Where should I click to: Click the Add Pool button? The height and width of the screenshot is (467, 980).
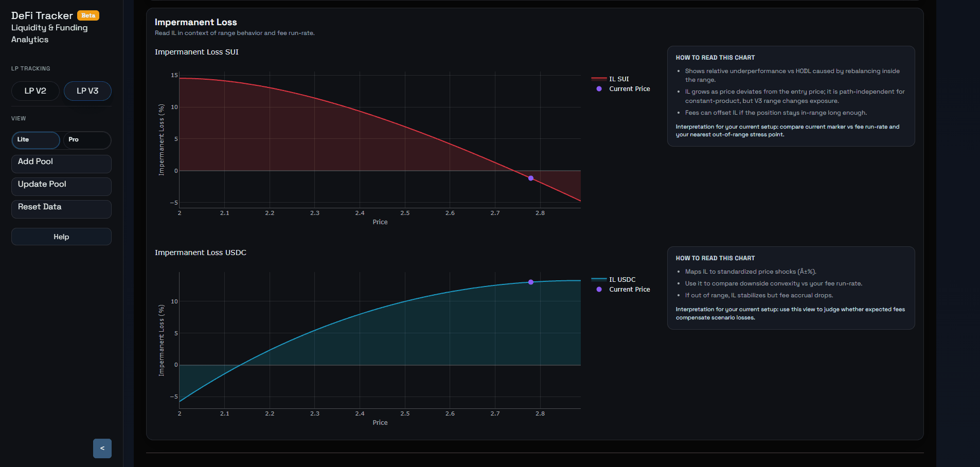[x=61, y=164]
